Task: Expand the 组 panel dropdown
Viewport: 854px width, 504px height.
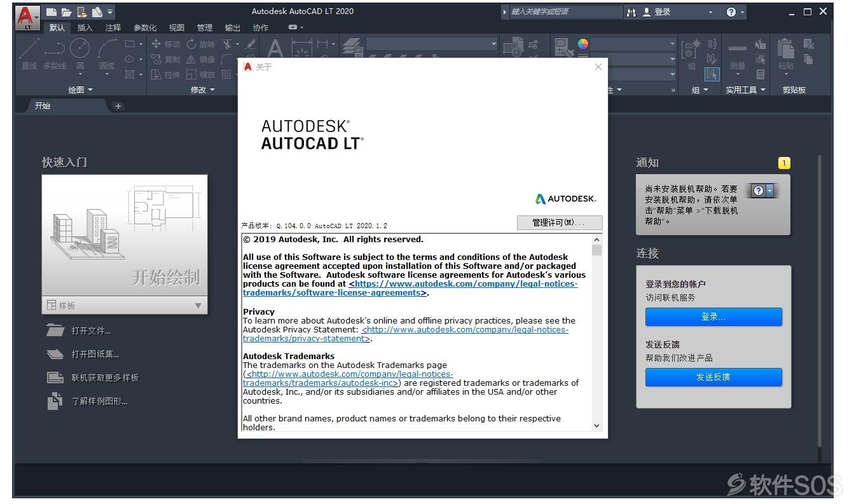Action: 700,90
